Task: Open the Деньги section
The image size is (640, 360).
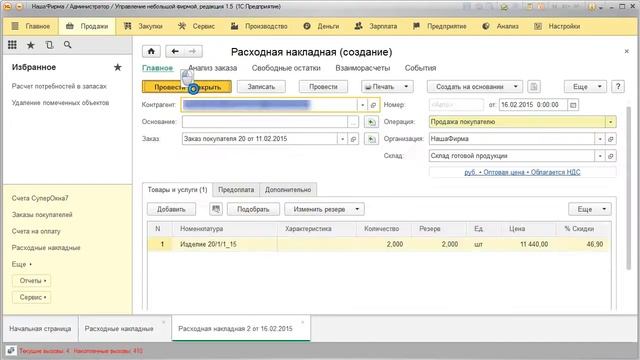Action: click(322, 26)
